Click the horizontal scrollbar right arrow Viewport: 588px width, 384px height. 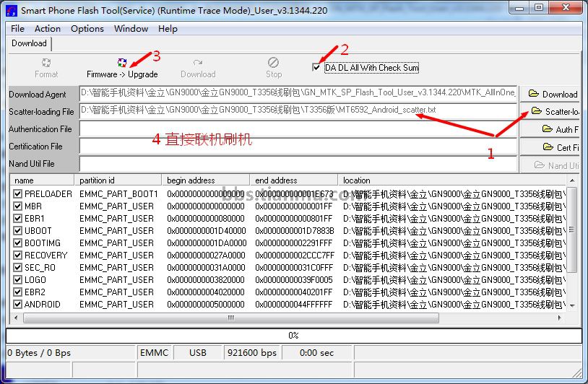560,318
